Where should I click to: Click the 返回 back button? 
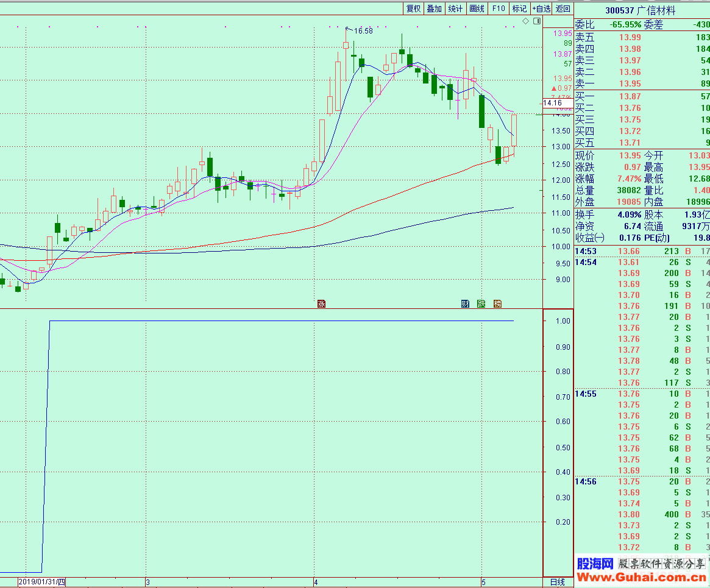coord(563,9)
